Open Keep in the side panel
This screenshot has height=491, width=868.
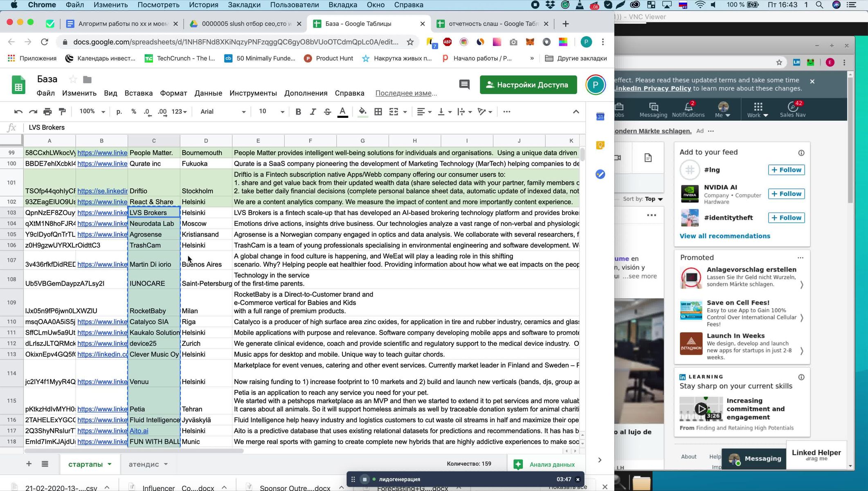[x=600, y=145]
